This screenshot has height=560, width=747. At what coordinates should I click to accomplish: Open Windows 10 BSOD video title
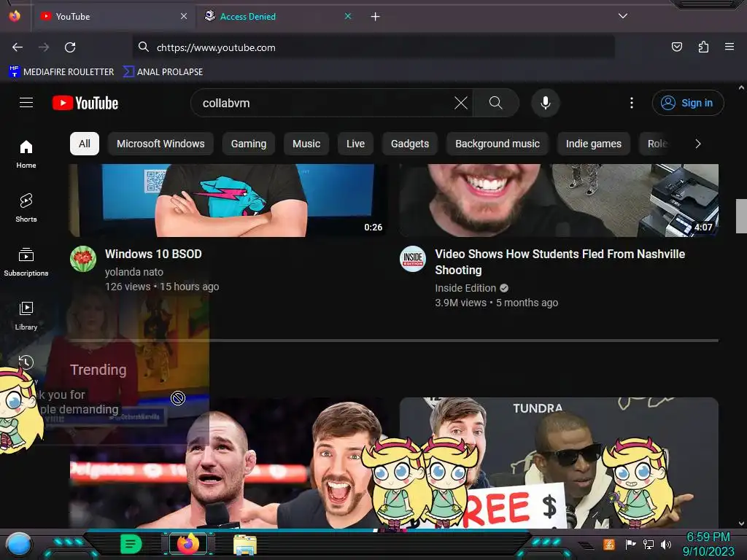153,254
